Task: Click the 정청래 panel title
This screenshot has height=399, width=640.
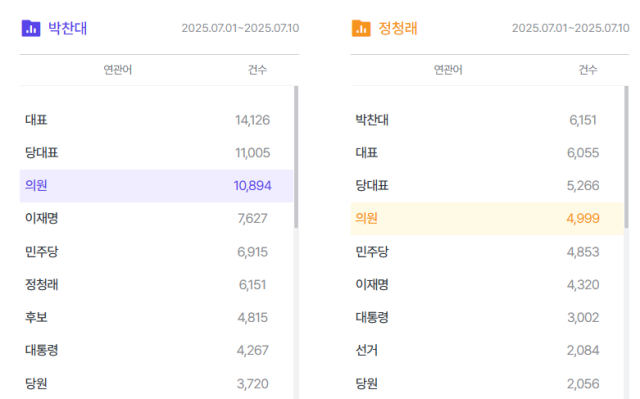Action: pos(398,28)
